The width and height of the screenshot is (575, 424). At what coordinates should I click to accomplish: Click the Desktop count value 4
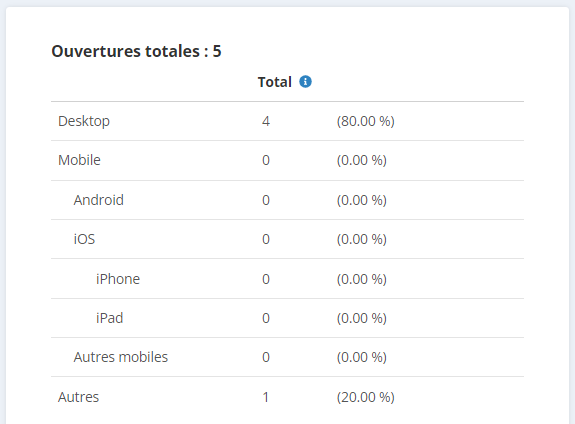pyautogui.click(x=266, y=121)
